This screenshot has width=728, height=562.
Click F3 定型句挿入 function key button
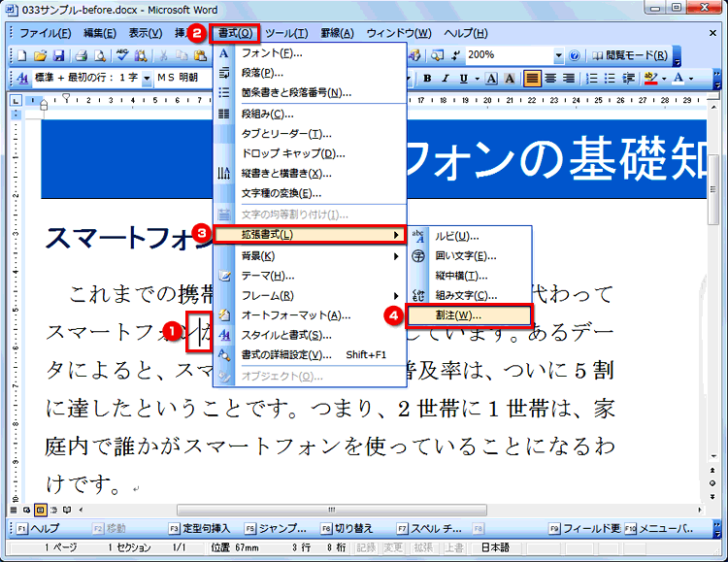[x=200, y=529]
